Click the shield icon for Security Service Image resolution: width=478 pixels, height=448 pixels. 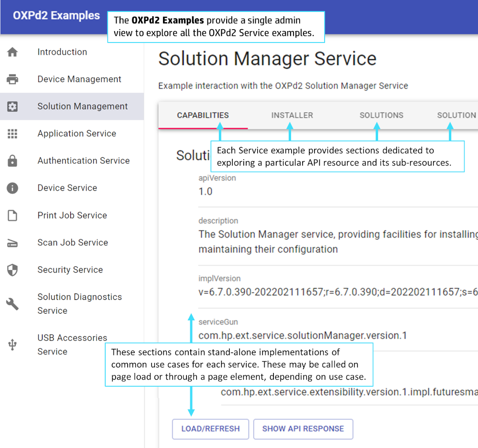pos(12,270)
